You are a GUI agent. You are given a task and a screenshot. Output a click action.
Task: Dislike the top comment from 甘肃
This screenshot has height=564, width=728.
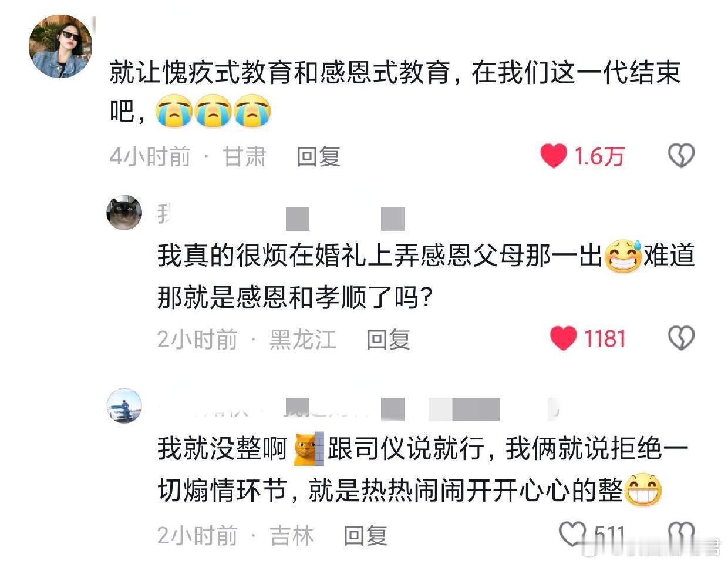pos(681,156)
